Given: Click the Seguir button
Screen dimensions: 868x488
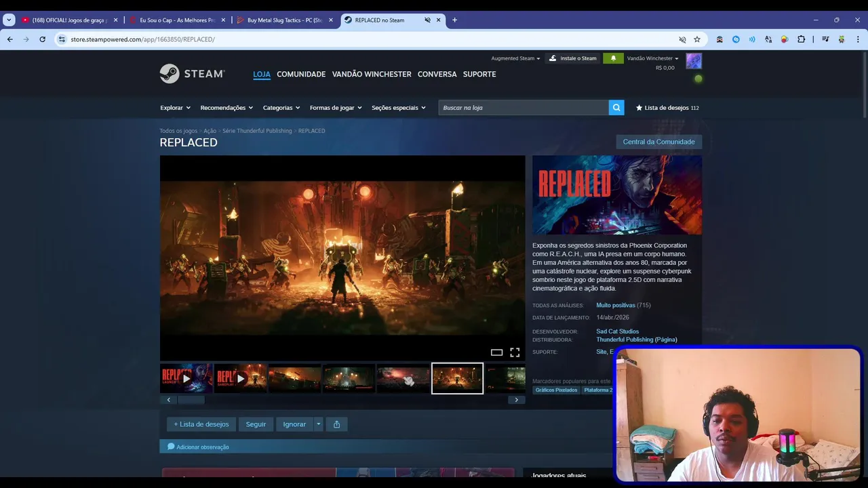Looking at the screenshot, I should click(x=256, y=424).
